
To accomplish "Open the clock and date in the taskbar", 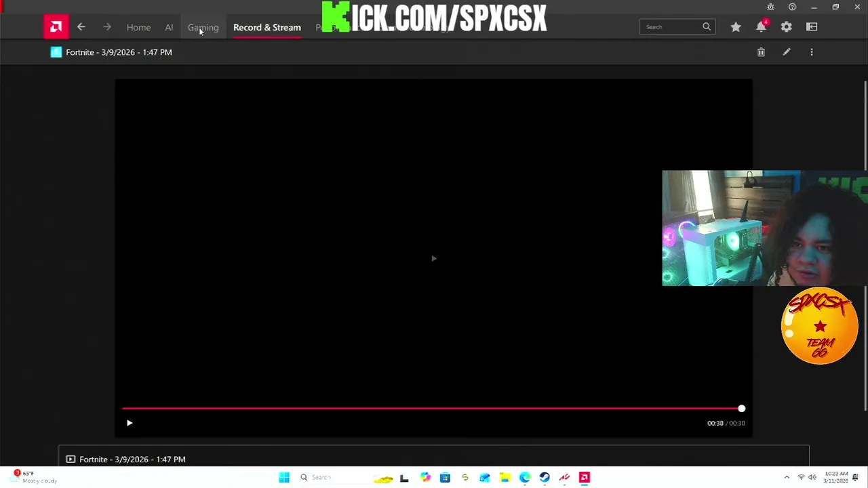I will click(x=835, y=478).
